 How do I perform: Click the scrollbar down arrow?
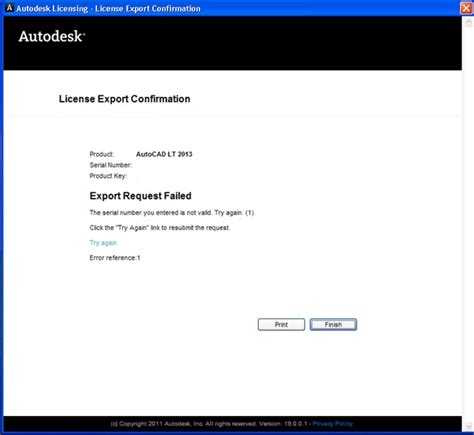468,426
